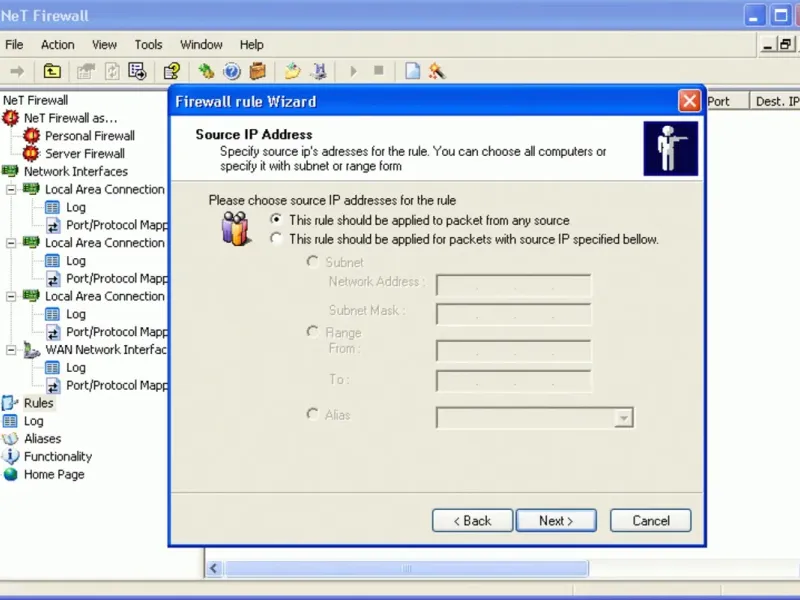The height and width of the screenshot is (600, 800).
Task: Select the Network Interfaces node
Action: pyautogui.click(x=76, y=171)
